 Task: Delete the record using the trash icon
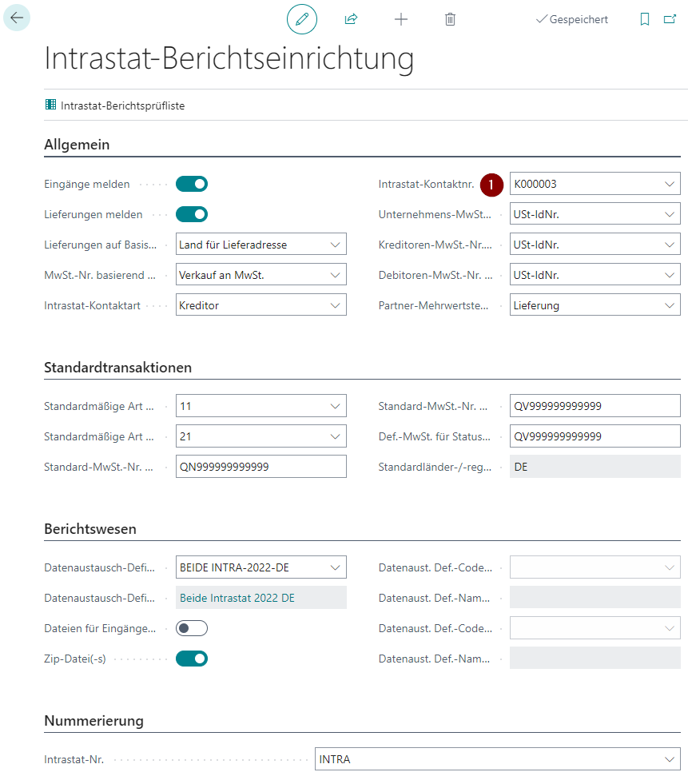point(450,18)
